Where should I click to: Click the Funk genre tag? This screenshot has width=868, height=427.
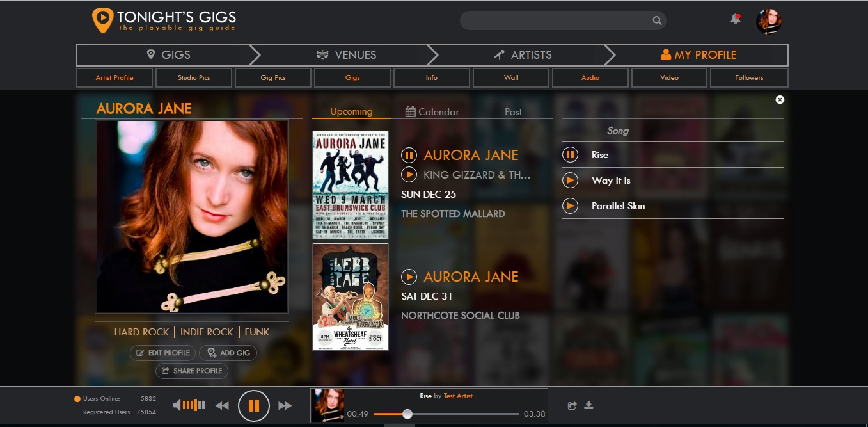[256, 332]
